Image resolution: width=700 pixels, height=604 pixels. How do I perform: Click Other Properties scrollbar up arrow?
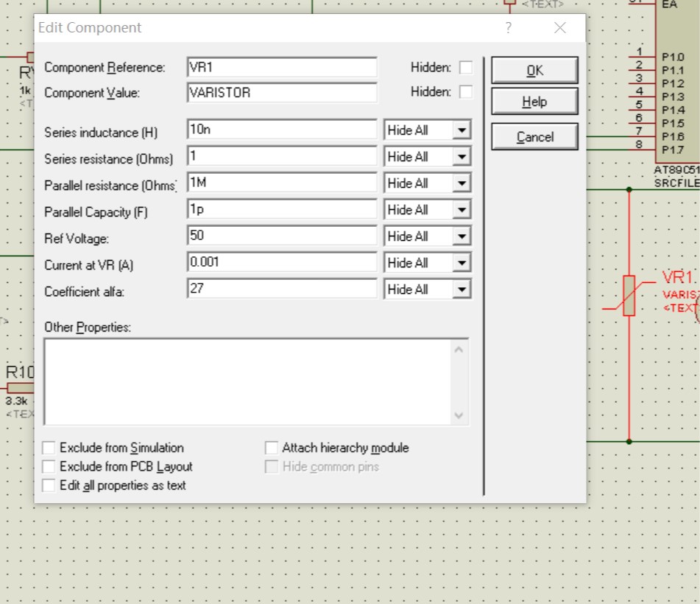[459, 349]
